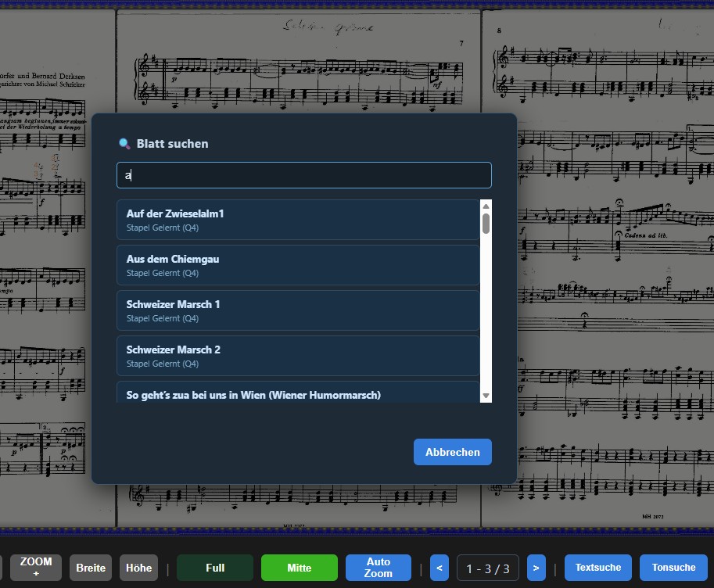Open So geht's zua bei uns in Wien
The width and height of the screenshot is (714, 588).
click(x=298, y=393)
